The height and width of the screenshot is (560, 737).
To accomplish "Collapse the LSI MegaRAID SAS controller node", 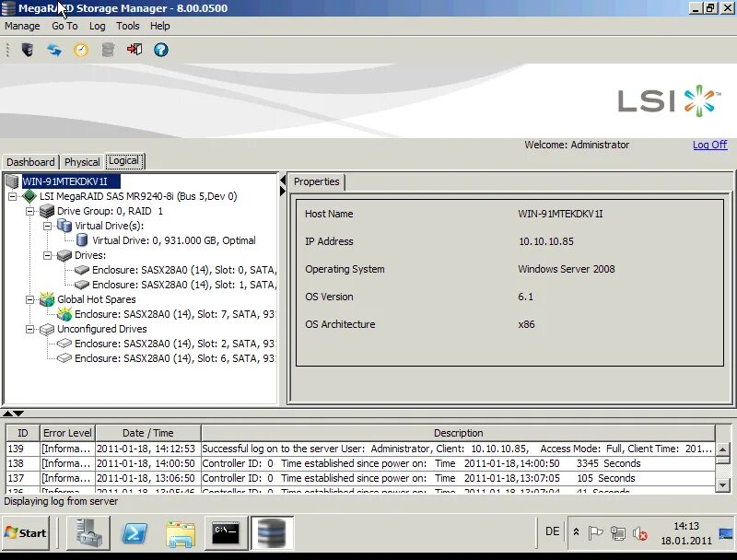I will coord(13,196).
